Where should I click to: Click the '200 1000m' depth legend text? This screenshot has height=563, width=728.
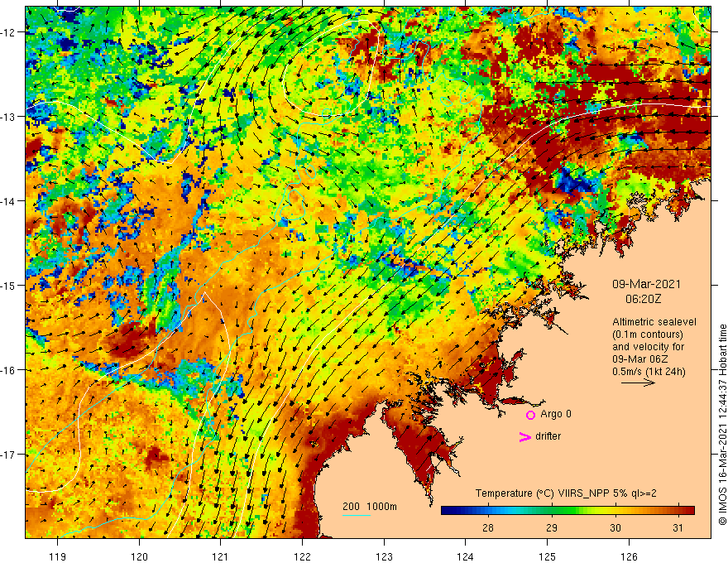pyautogui.click(x=370, y=507)
